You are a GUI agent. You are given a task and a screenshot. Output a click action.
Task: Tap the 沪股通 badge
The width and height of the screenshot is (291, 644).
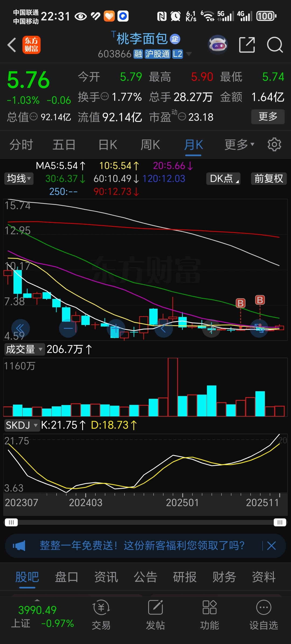(158, 54)
